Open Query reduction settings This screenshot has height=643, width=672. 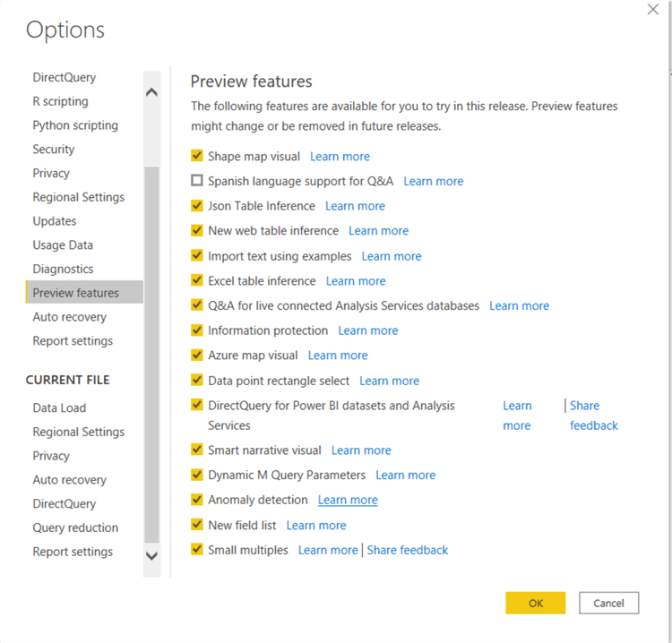coord(75,527)
